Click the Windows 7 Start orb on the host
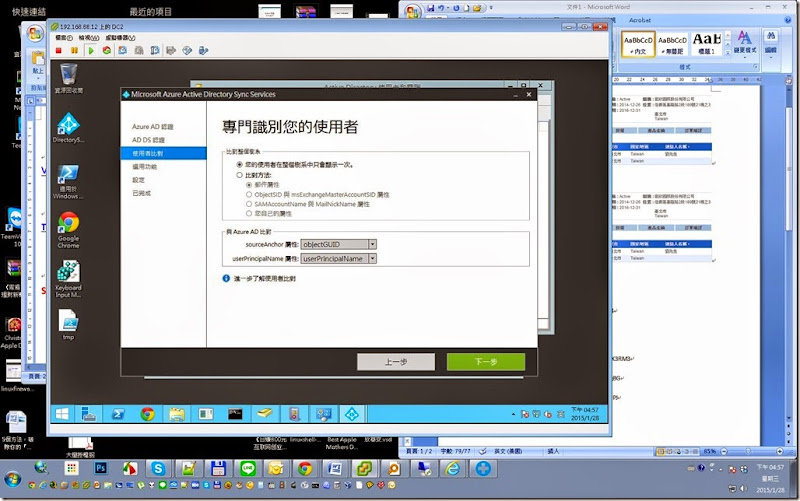Image resolution: width=800 pixels, height=501 pixels. pyautogui.click(x=13, y=479)
